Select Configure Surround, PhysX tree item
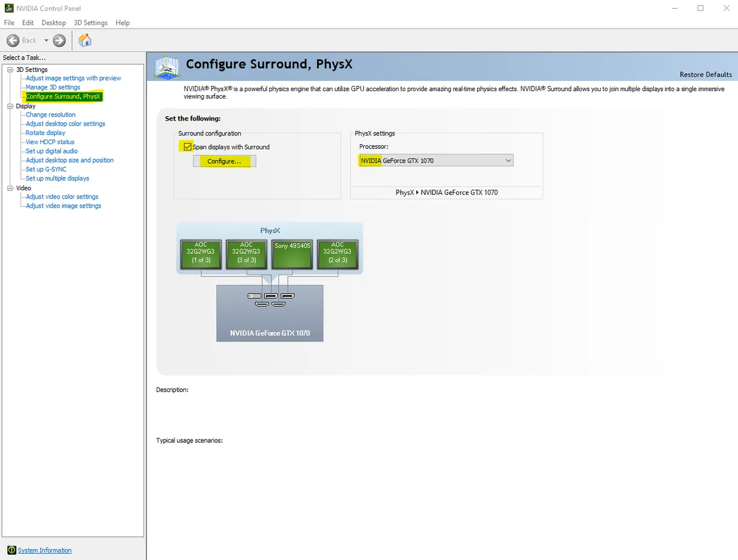 (x=63, y=96)
